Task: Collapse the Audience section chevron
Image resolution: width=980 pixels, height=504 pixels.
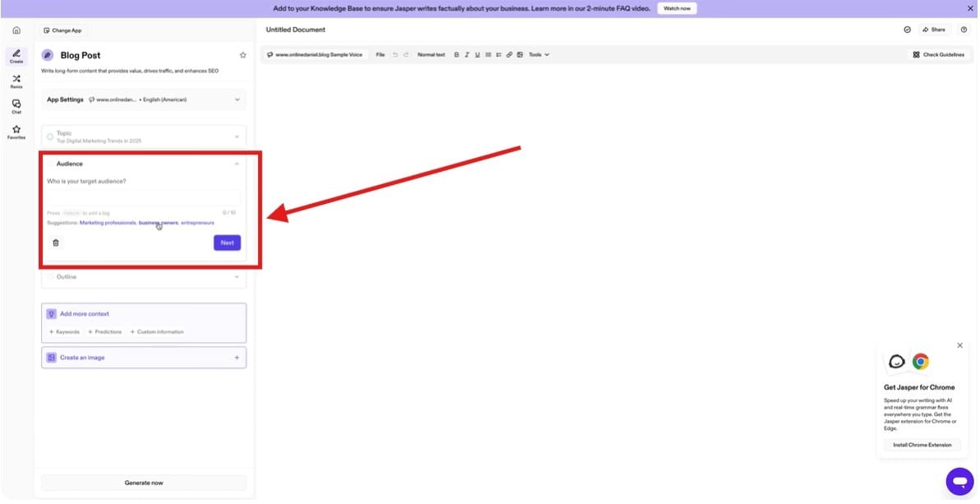Action: 237,164
